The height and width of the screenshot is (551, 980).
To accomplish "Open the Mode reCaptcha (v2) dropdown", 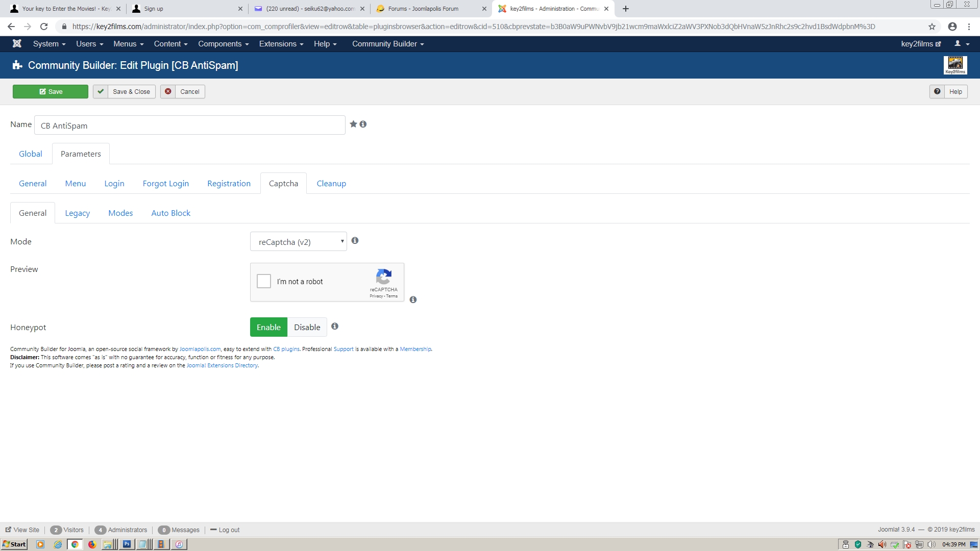I will tap(299, 241).
